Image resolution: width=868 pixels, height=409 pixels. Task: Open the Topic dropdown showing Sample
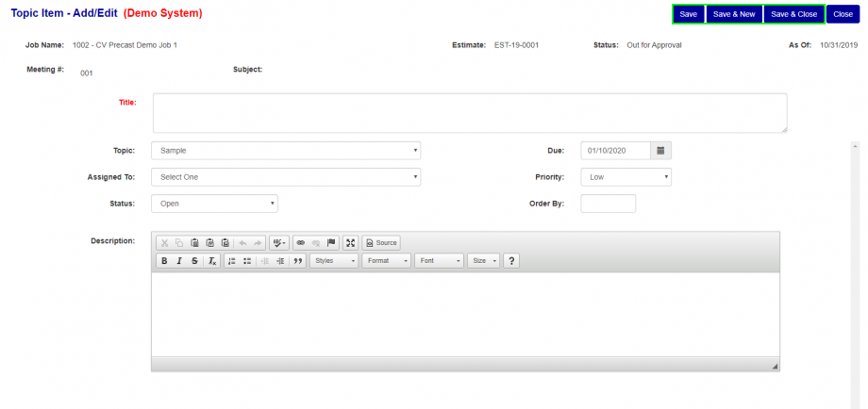286,151
